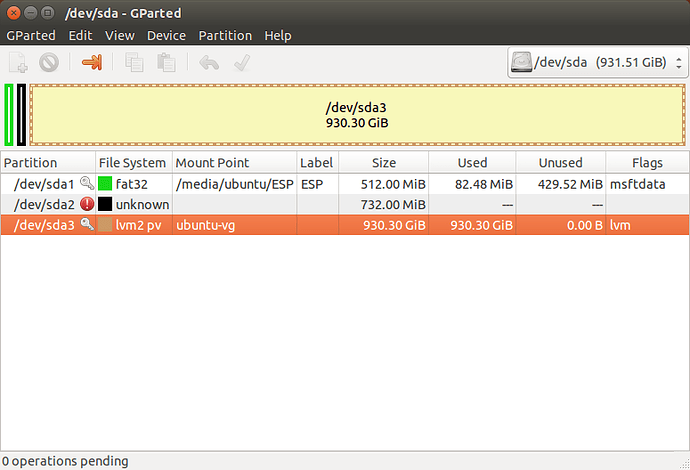This screenshot has height=470, width=690.
Task: Select the green sda1 block in disk map
Action: [x=9, y=115]
